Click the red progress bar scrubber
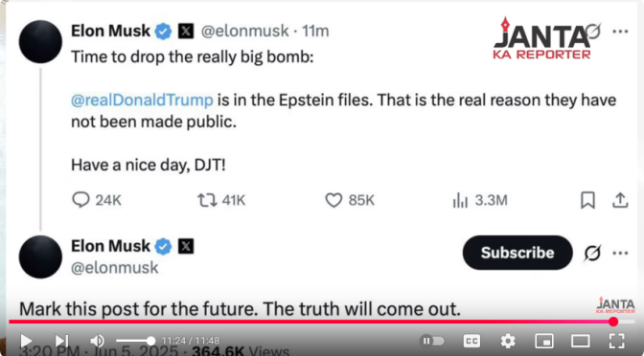Screen dimensions: 644x356 pos(613,322)
